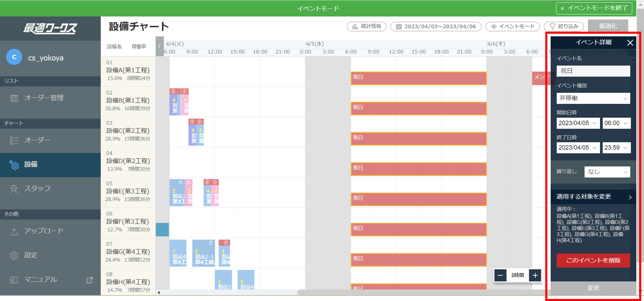This screenshot has width=644, height=301.
Task: Click the first warning icon on 設備C task
Action: pos(192,122)
